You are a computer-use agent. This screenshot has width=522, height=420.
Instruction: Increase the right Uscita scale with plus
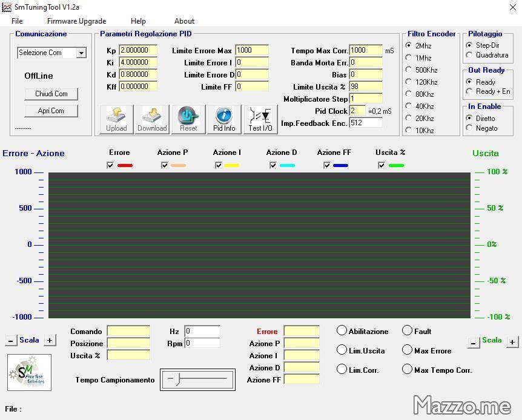(x=512, y=342)
